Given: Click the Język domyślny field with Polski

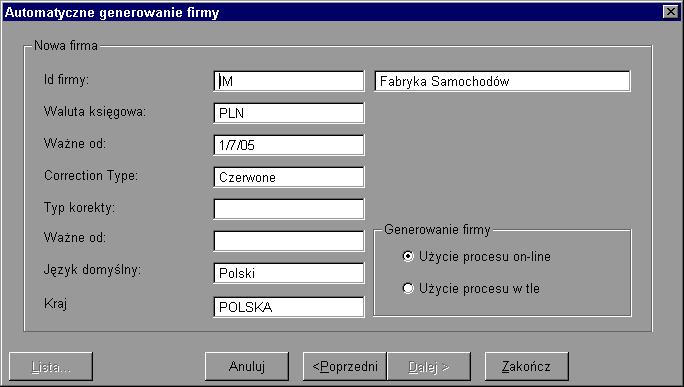Looking at the screenshot, I should [x=289, y=273].
